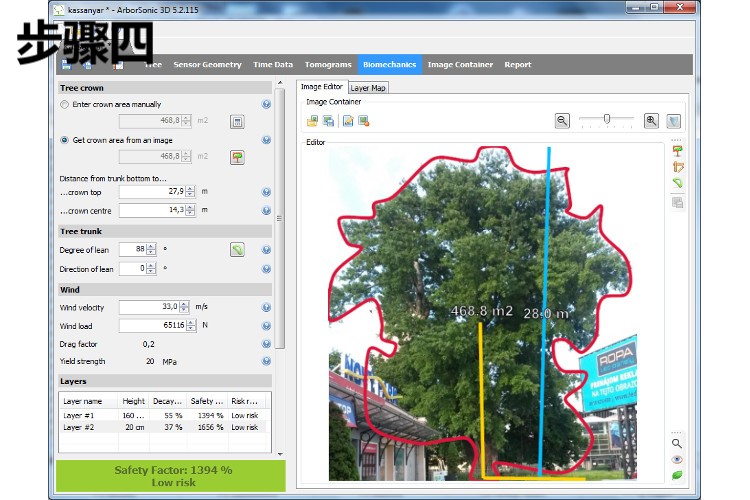Click the help icon next to Wind load

[x=267, y=326]
